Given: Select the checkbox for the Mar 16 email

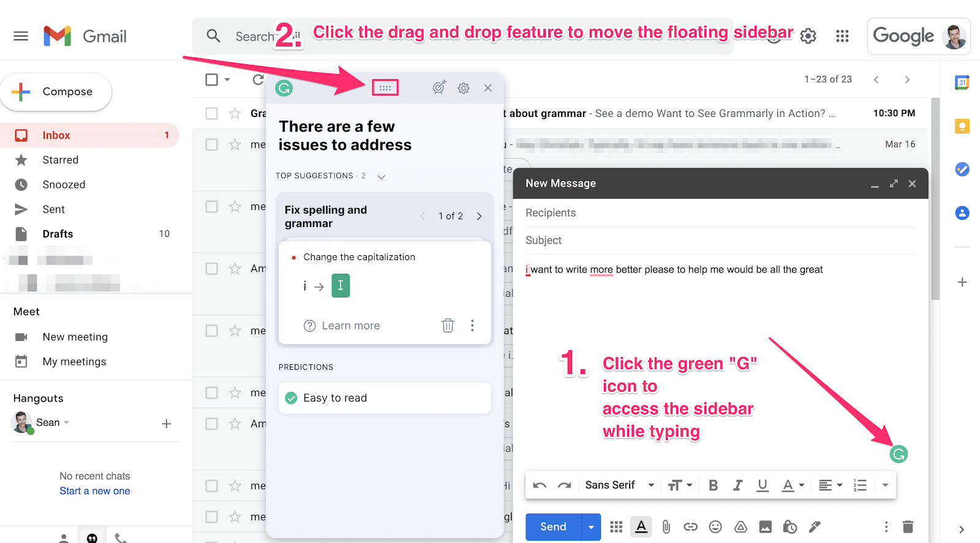Looking at the screenshot, I should (212, 144).
